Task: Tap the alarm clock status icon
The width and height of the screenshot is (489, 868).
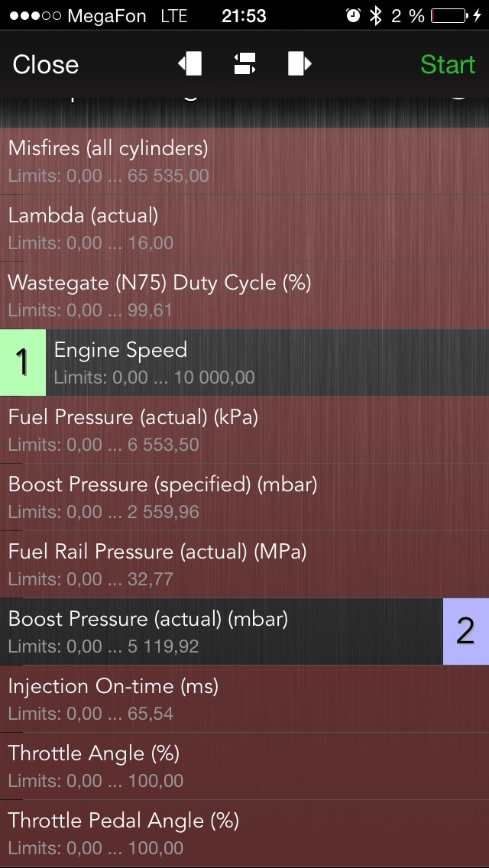Action: click(353, 15)
